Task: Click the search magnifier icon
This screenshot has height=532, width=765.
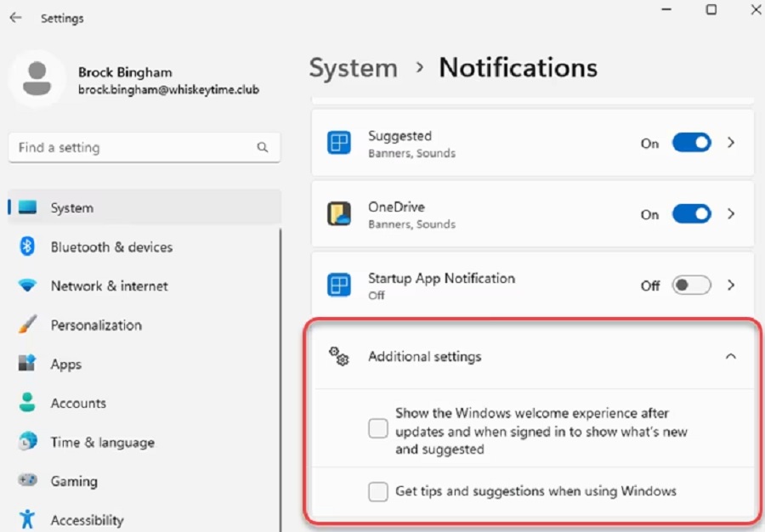Action: tap(263, 147)
